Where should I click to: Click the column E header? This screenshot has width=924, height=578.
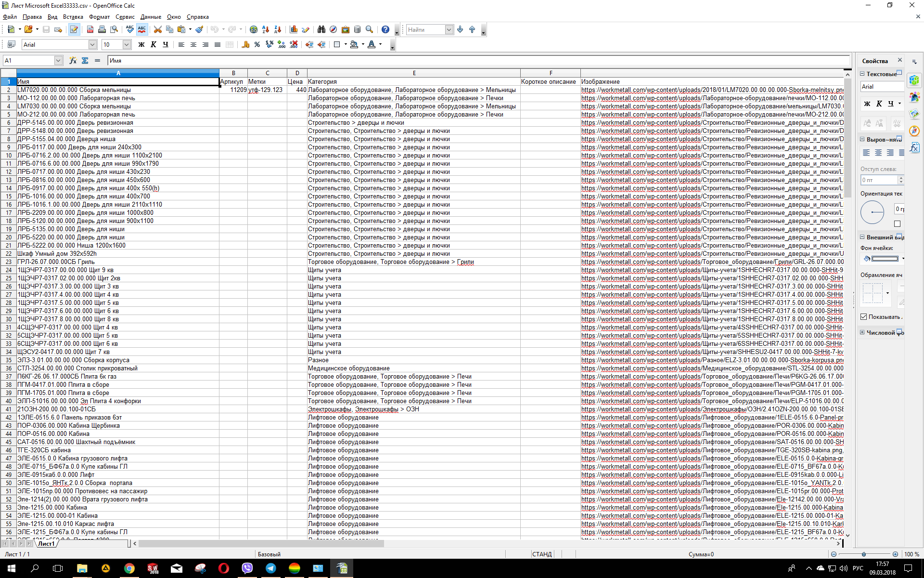pos(414,73)
